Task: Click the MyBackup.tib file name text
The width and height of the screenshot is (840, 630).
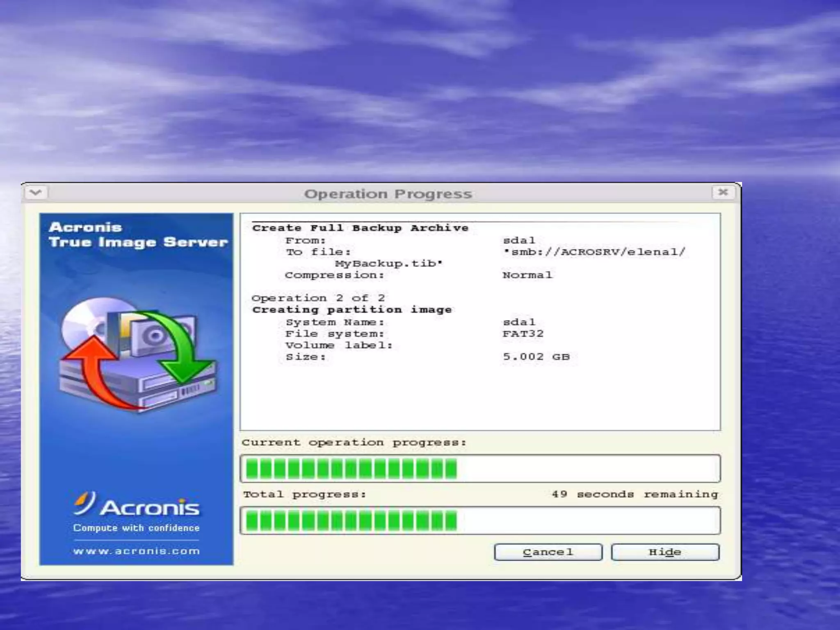Action: pyautogui.click(x=388, y=263)
